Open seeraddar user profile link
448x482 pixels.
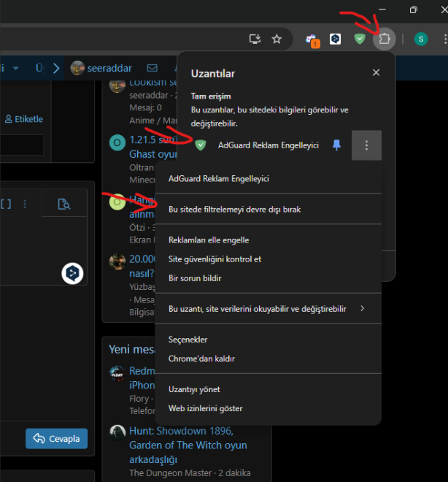[109, 68]
